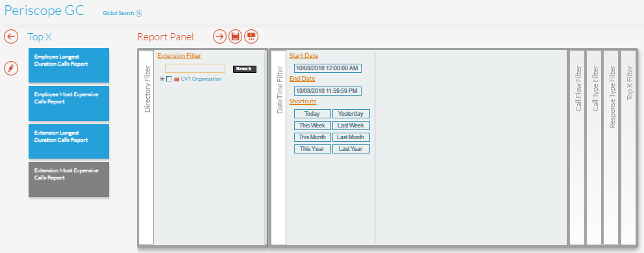644x253 pixels.
Task: Click the pencil edit icon
Action: coord(11,68)
